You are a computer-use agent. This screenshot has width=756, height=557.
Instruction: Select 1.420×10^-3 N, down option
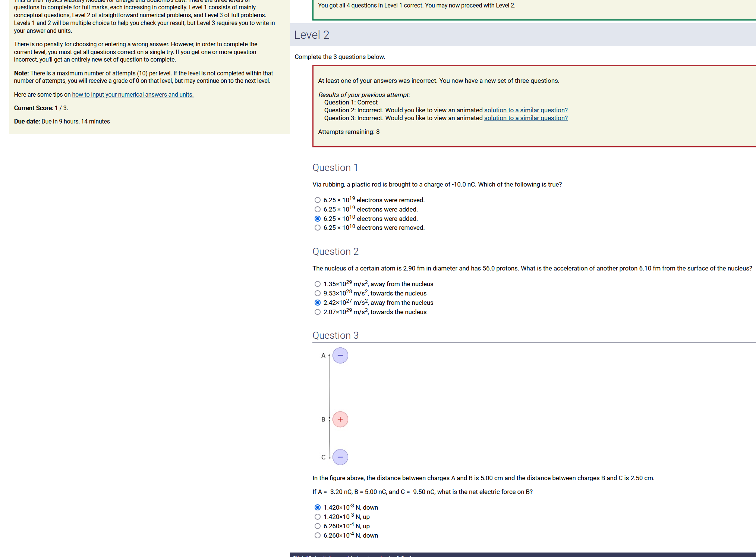[x=317, y=507]
